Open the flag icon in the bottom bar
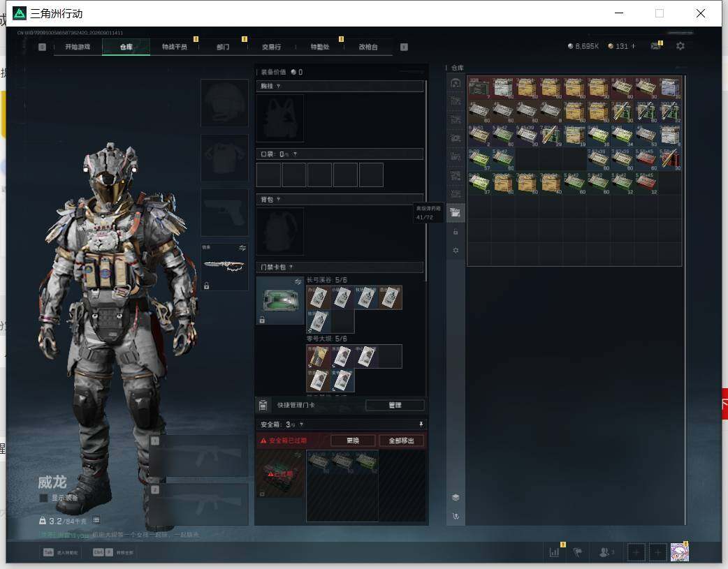Image resolution: width=728 pixels, height=569 pixels. tap(578, 552)
